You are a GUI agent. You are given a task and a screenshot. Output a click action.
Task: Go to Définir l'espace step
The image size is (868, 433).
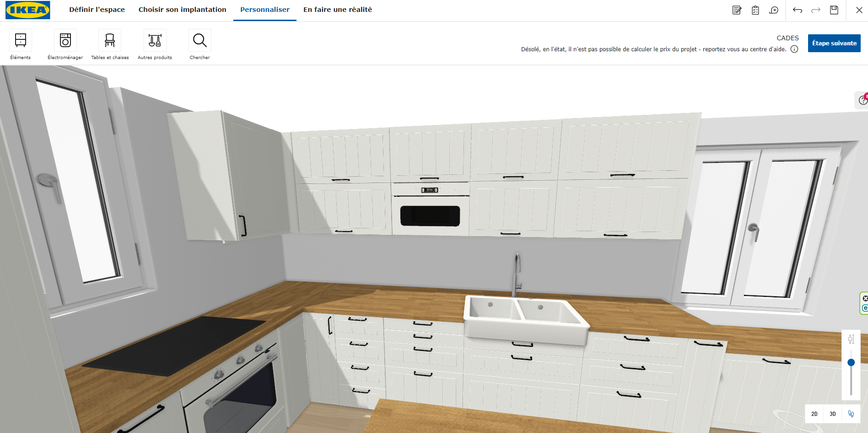97,10
